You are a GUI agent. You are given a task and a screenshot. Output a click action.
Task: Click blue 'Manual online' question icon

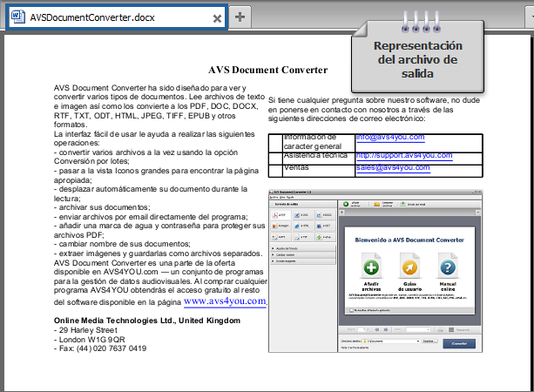tap(448, 267)
